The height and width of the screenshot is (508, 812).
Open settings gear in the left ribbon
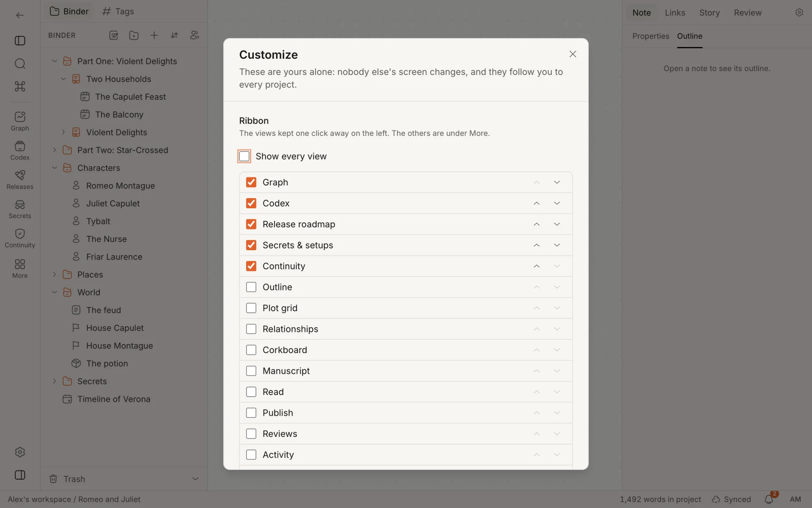point(20,452)
